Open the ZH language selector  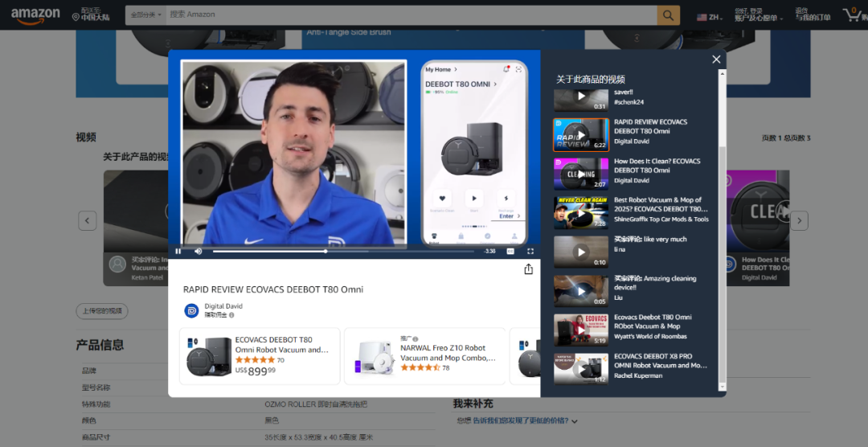click(x=710, y=17)
